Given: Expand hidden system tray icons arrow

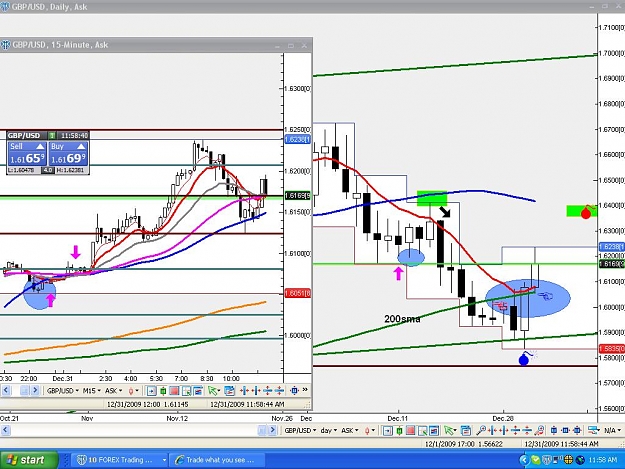Looking at the screenshot, I should pos(524,460).
